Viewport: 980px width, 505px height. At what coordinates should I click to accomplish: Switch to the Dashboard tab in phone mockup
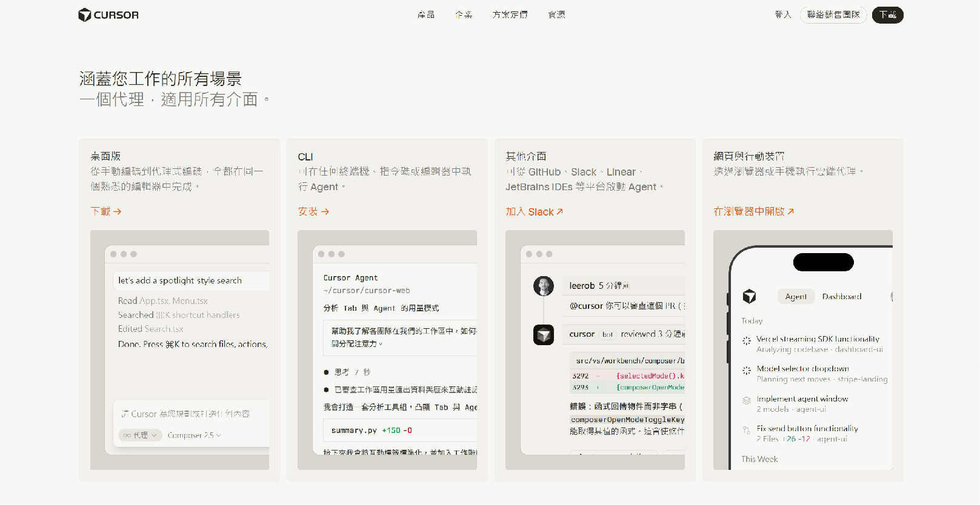(842, 297)
